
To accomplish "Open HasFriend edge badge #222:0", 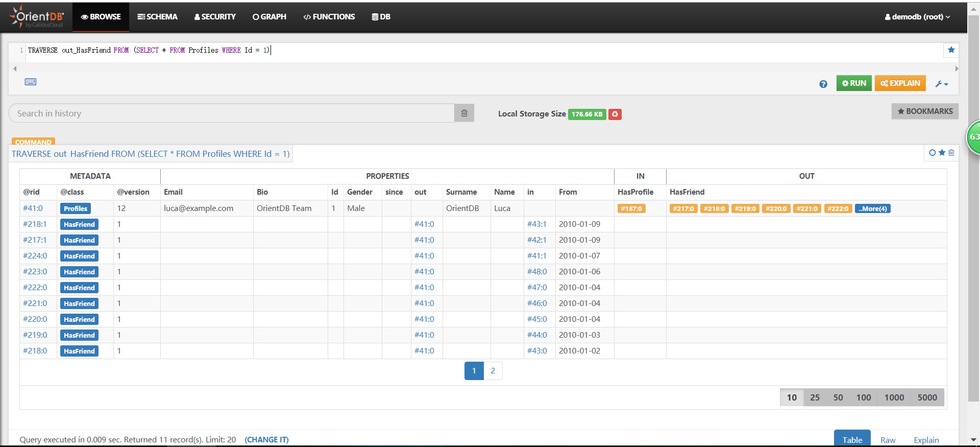I will click(838, 208).
